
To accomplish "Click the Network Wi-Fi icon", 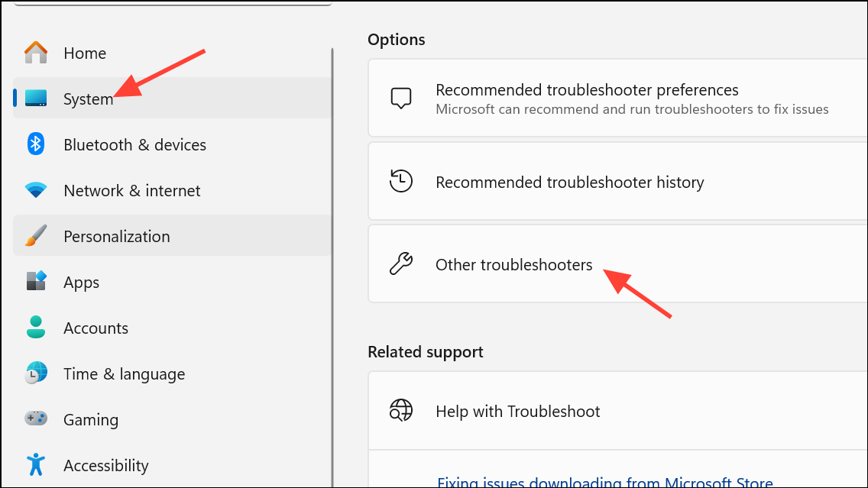I will (x=36, y=190).
